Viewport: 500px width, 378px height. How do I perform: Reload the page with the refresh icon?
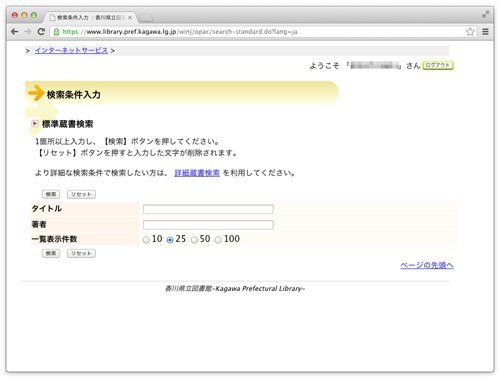(x=41, y=32)
